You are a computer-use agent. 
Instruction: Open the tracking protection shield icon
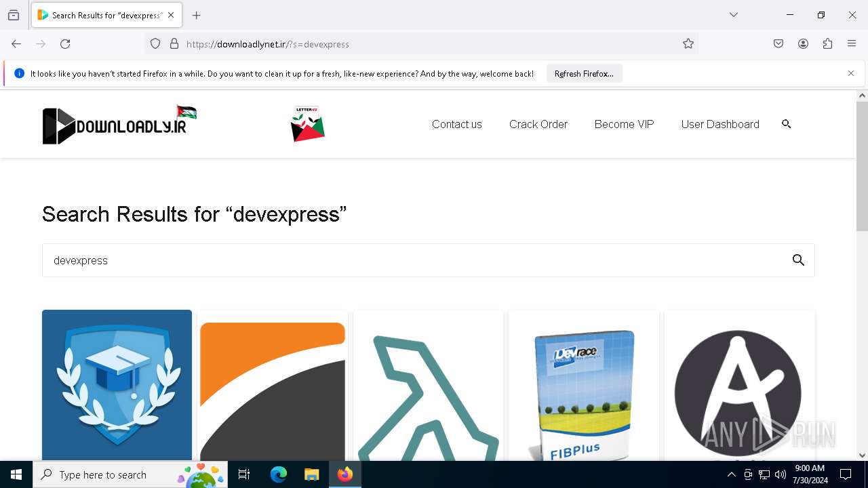(x=155, y=44)
